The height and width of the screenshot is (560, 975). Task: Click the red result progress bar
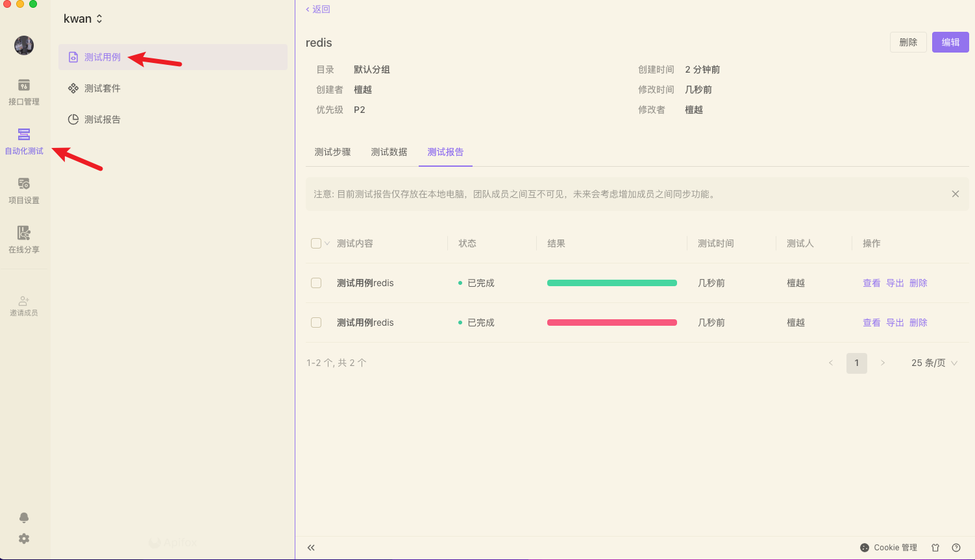612,323
